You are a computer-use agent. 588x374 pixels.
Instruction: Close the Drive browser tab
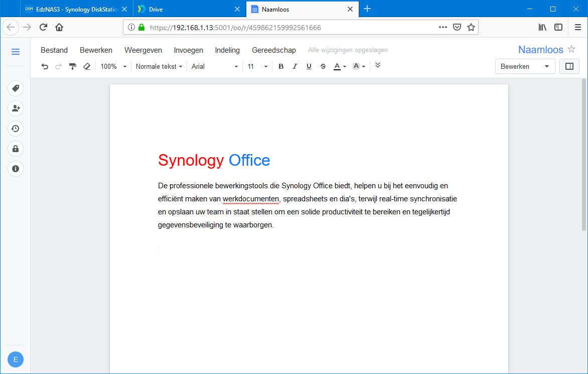tap(237, 10)
